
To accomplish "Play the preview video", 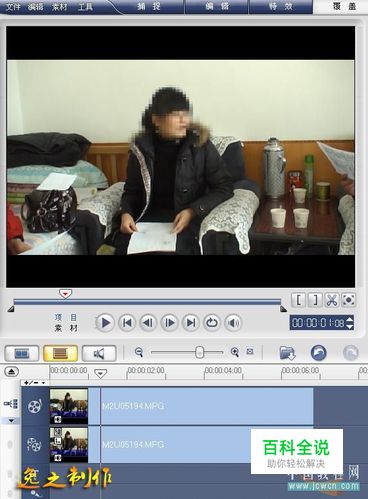I will pos(105,323).
